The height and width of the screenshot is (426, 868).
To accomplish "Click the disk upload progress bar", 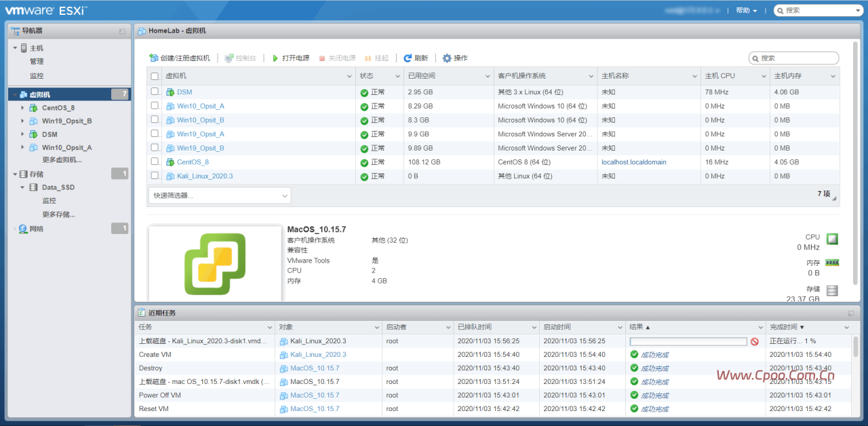I will [x=688, y=341].
